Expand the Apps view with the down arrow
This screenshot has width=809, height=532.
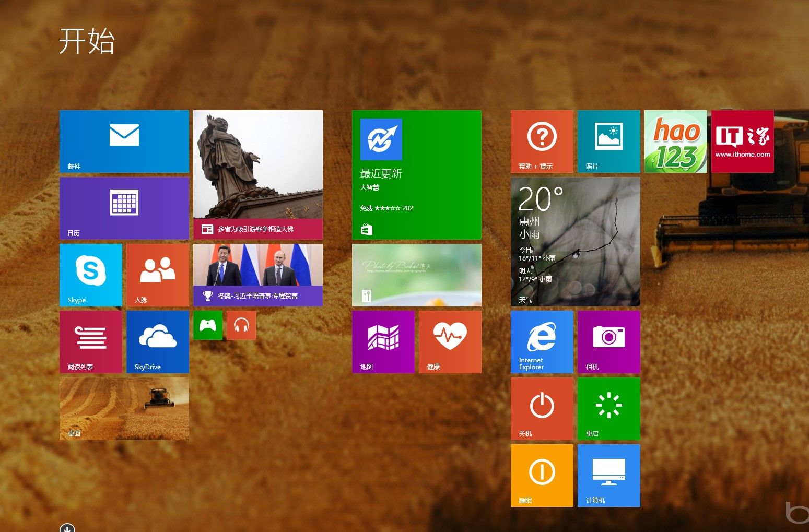tap(68, 529)
